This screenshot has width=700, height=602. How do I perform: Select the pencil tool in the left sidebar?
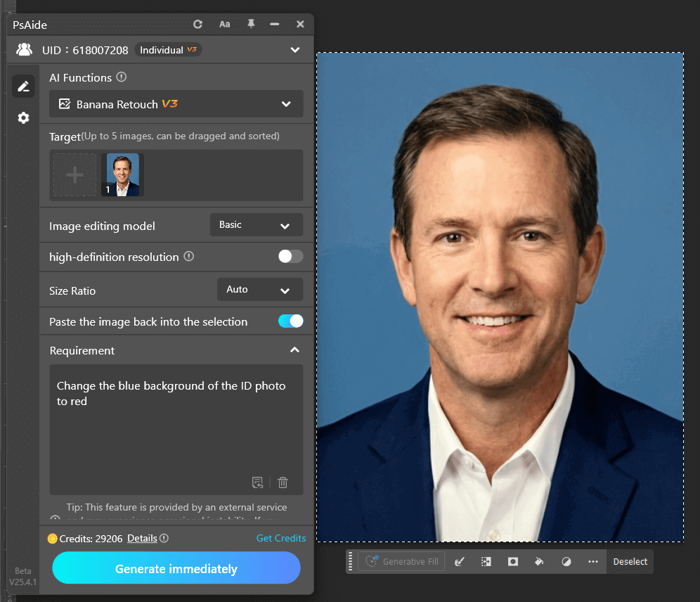23,85
